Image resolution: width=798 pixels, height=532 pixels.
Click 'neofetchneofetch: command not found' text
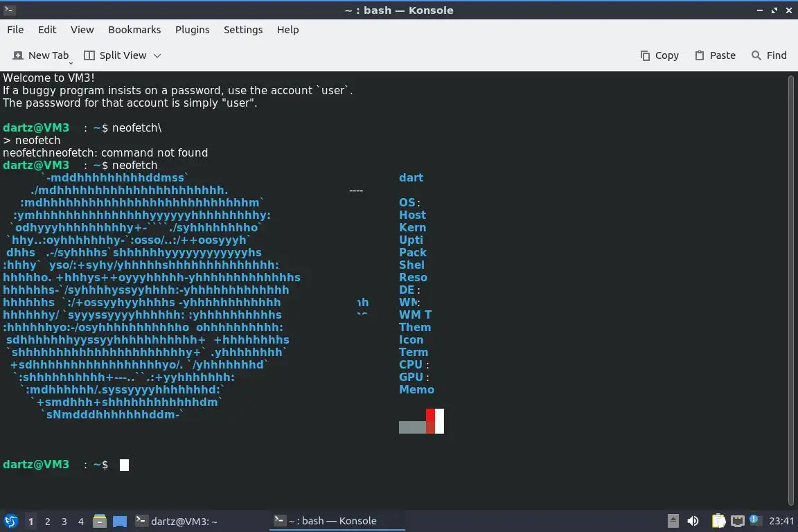(105, 152)
